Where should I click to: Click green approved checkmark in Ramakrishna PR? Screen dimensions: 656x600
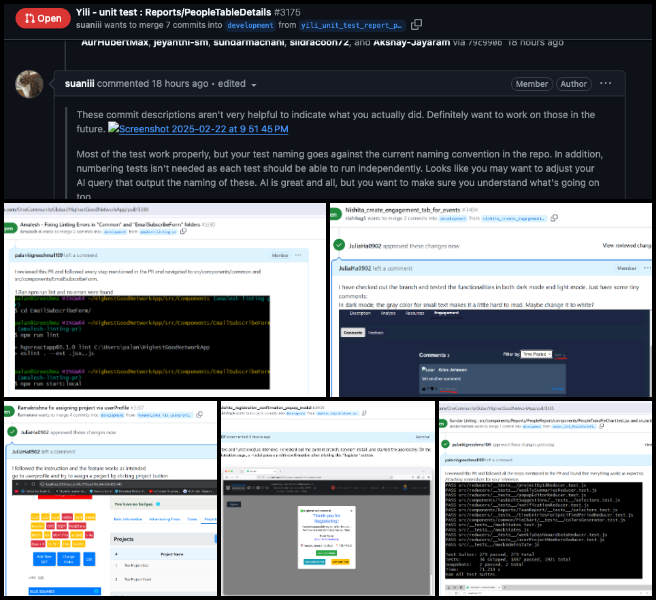click(x=12, y=431)
